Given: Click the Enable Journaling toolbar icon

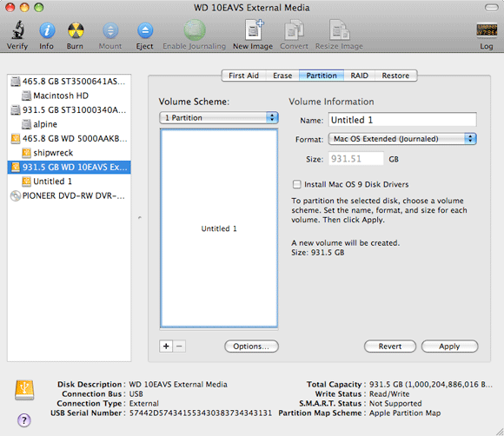Looking at the screenshot, I should pyautogui.click(x=195, y=30).
